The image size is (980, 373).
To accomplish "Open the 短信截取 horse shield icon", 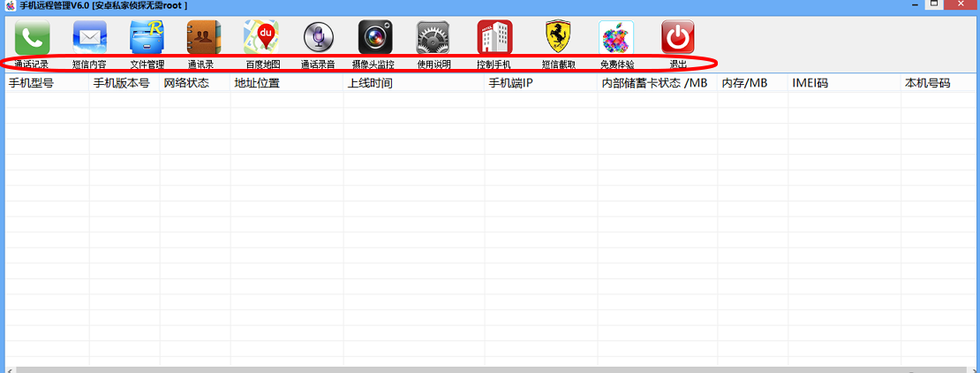I will [560, 37].
